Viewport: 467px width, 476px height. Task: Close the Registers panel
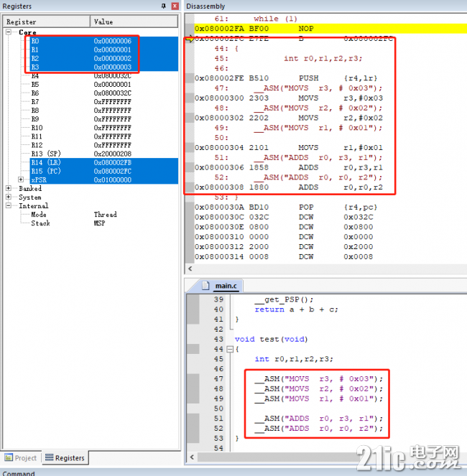pyautogui.click(x=175, y=6)
